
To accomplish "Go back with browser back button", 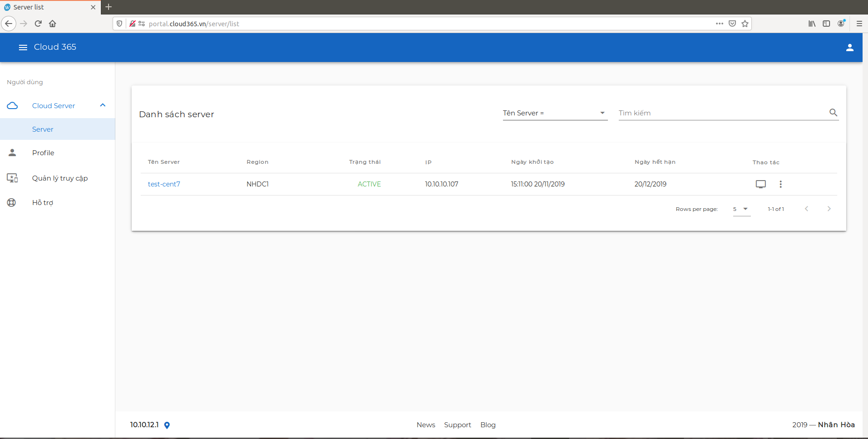I will (9, 24).
